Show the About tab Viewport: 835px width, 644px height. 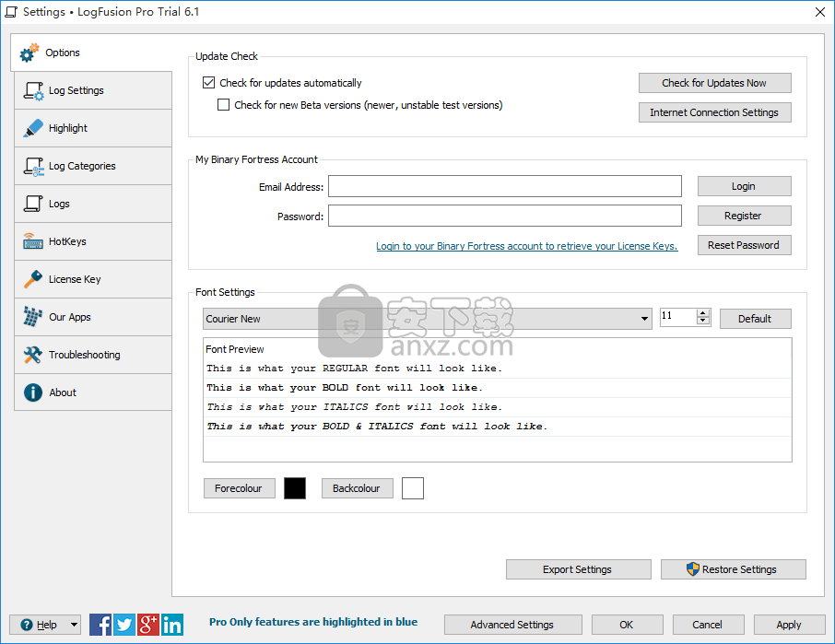93,392
